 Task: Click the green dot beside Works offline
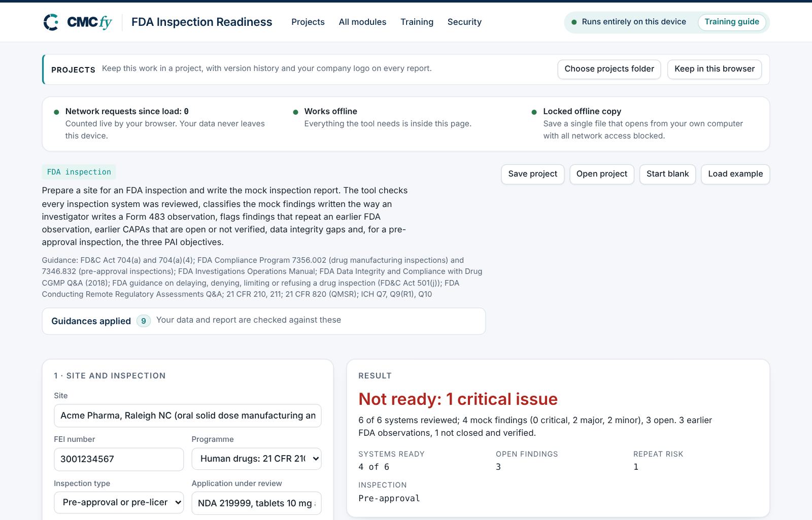(295, 112)
